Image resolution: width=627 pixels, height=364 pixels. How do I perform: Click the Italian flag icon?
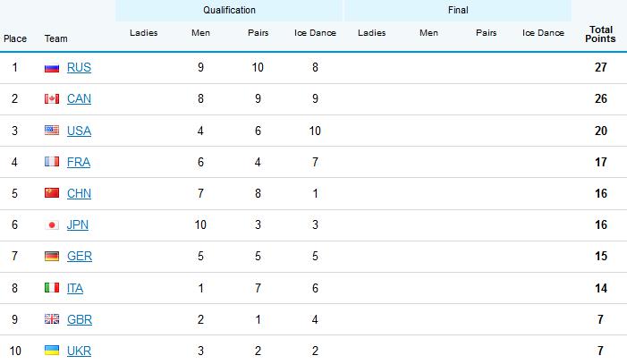51,288
